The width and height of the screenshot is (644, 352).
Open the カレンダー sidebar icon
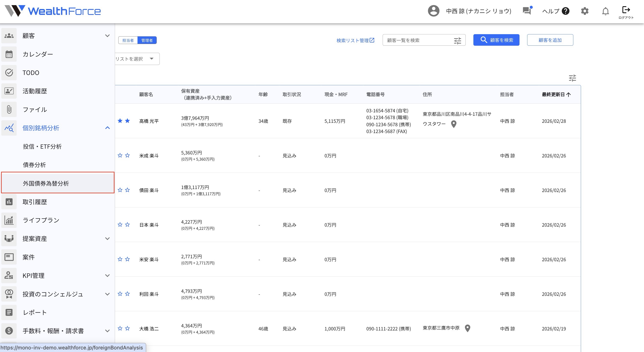(9, 54)
